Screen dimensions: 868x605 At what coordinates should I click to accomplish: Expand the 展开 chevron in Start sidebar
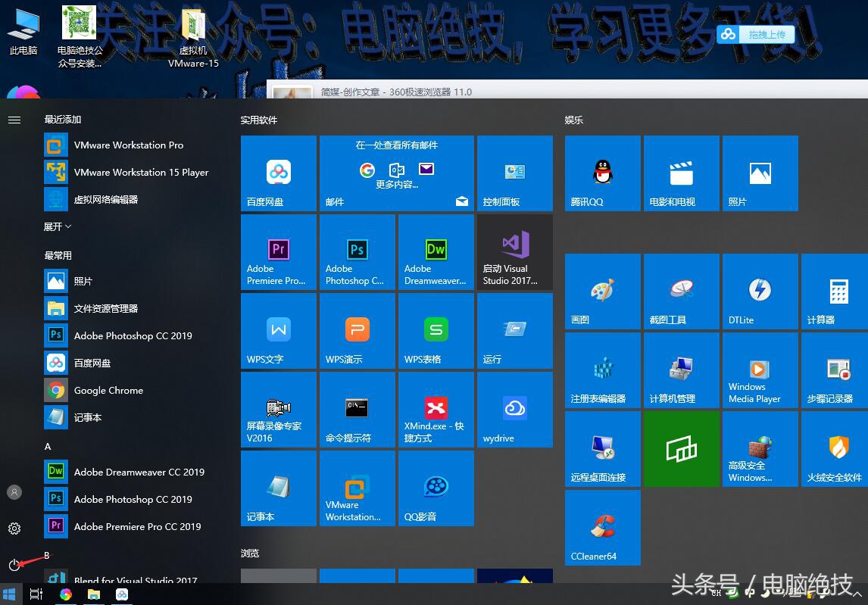[x=58, y=226]
